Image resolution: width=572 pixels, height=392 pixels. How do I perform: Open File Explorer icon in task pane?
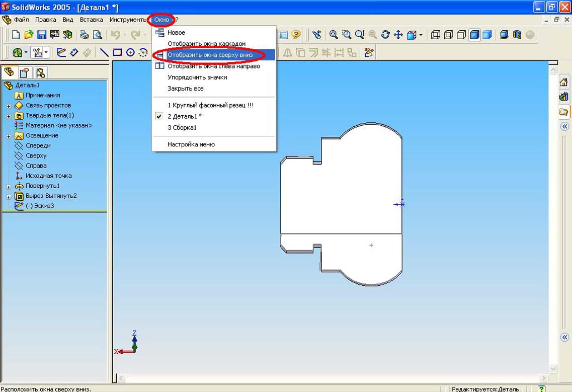(x=564, y=112)
